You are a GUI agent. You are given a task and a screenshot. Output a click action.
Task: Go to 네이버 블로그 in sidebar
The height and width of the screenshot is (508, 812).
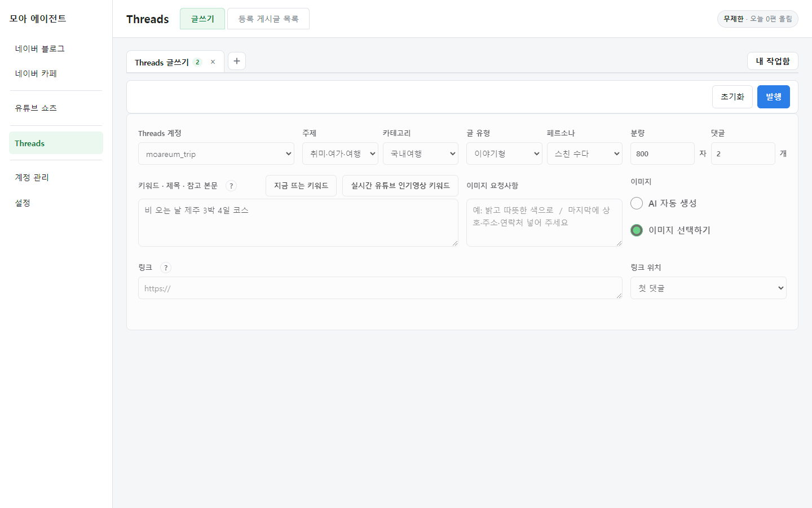pyautogui.click(x=56, y=49)
